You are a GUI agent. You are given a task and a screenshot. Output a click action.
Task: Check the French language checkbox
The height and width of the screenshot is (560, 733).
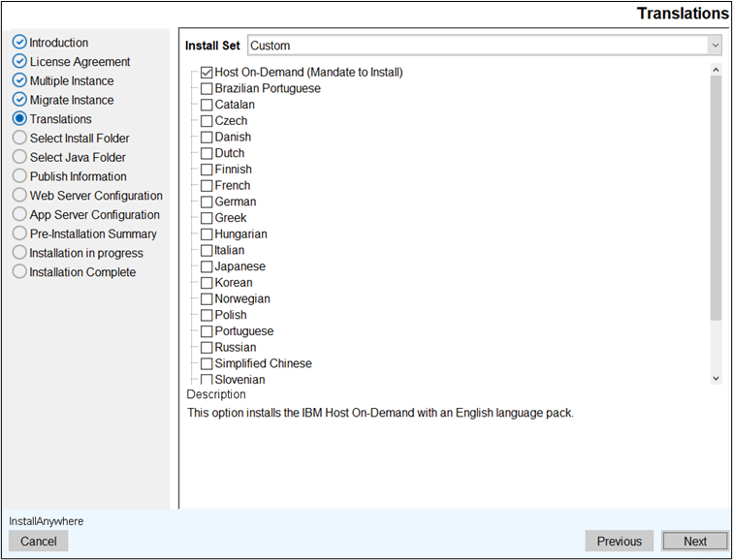pyautogui.click(x=207, y=185)
